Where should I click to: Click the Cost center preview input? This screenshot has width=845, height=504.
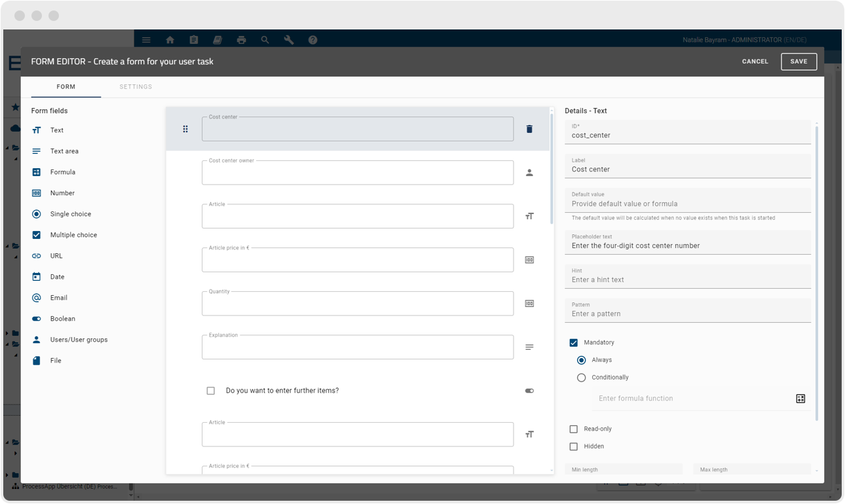point(358,129)
